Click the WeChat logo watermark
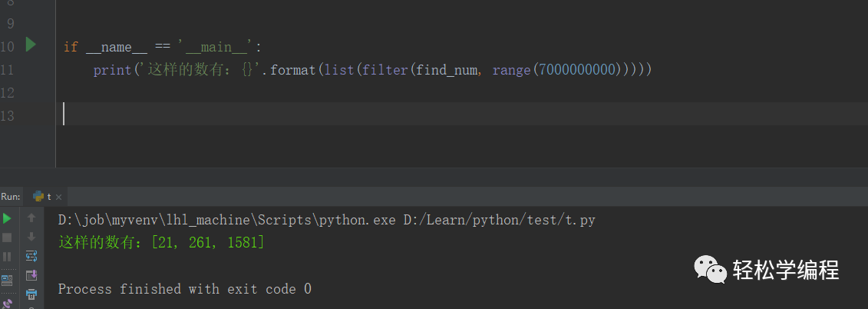The image size is (868, 309). (x=711, y=270)
